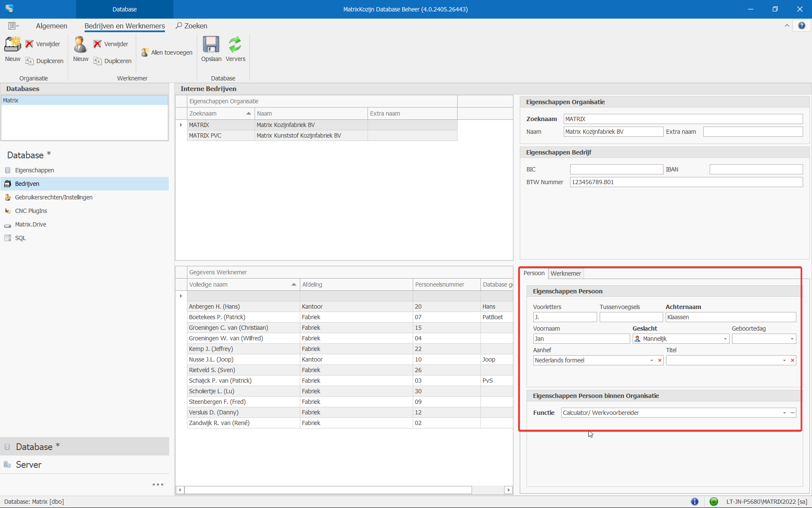Select Bedrijven en Werknemers ribbon tab
This screenshot has width=812, height=508.
click(x=125, y=26)
